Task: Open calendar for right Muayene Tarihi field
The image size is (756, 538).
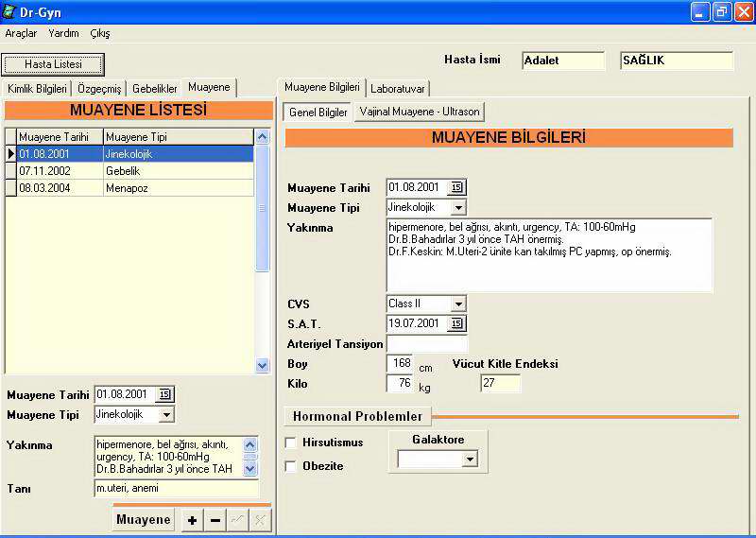Action: coord(456,187)
